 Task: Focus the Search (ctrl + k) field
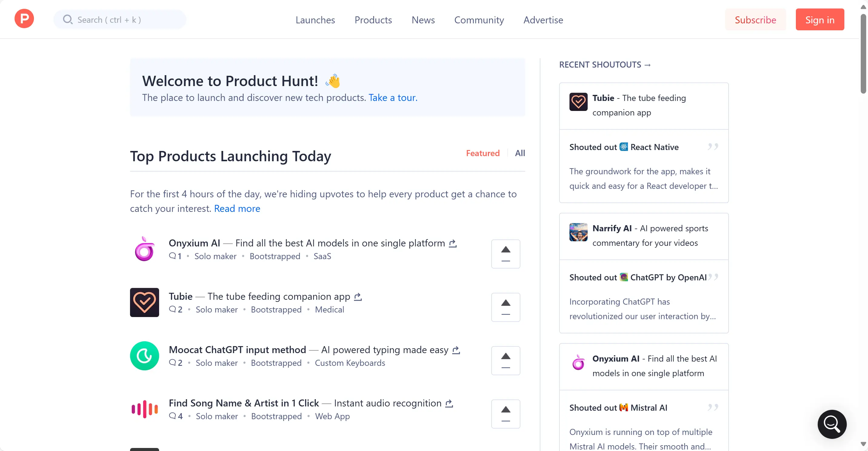[x=120, y=19]
